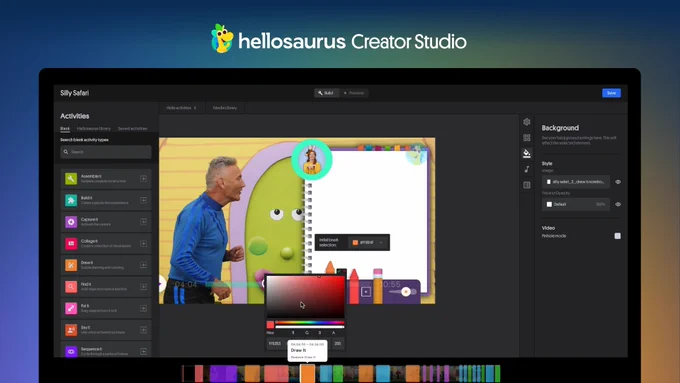Toggle visibility of Default fill color

click(618, 204)
